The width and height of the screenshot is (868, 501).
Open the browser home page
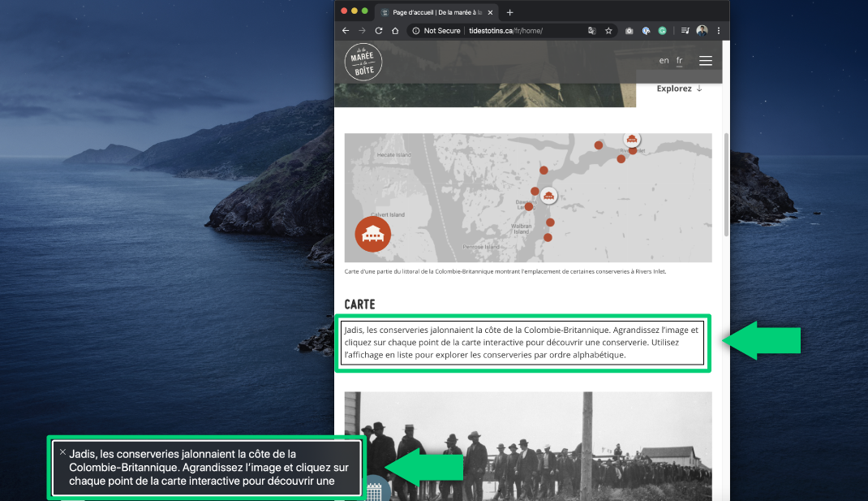point(395,31)
